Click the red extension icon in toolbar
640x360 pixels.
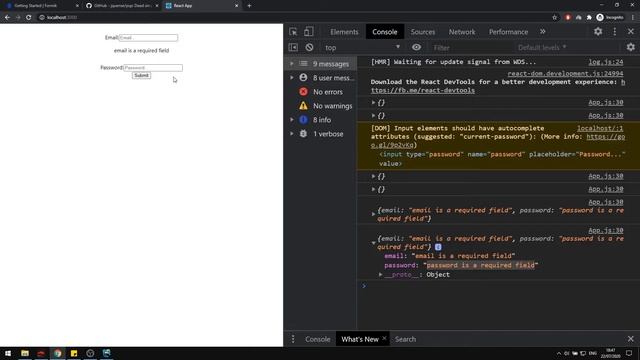point(568,18)
